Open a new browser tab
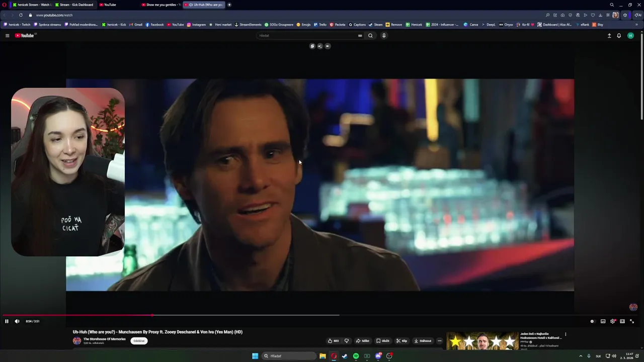Screen dimensions: 644x362 click(x=229, y=5)
